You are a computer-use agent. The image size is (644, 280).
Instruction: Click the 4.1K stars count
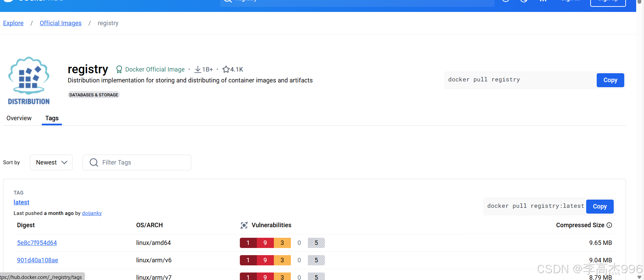[x=237, y=69]
